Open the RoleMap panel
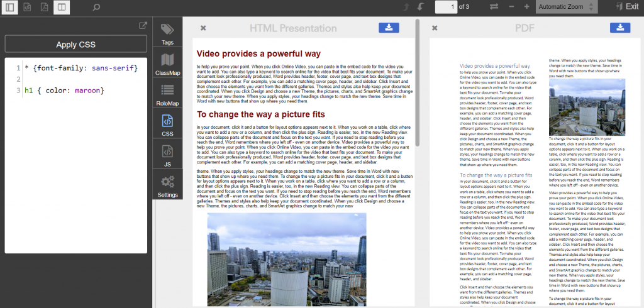 [x=167, y=93]
